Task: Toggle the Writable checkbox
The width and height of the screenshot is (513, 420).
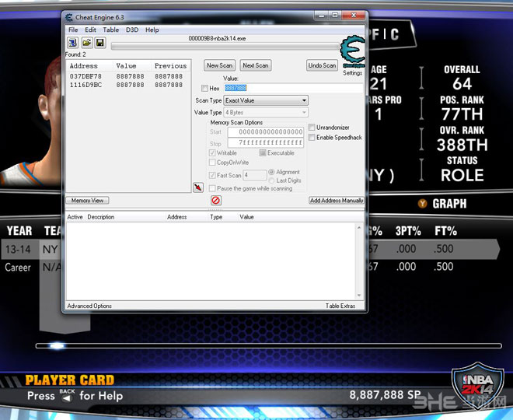Action: (x=212, y=153)
